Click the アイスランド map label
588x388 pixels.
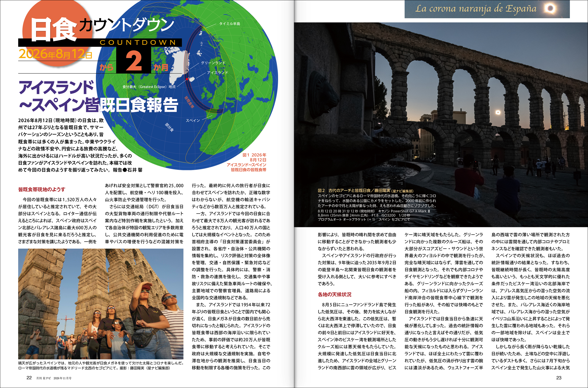(x=217, y=72)
